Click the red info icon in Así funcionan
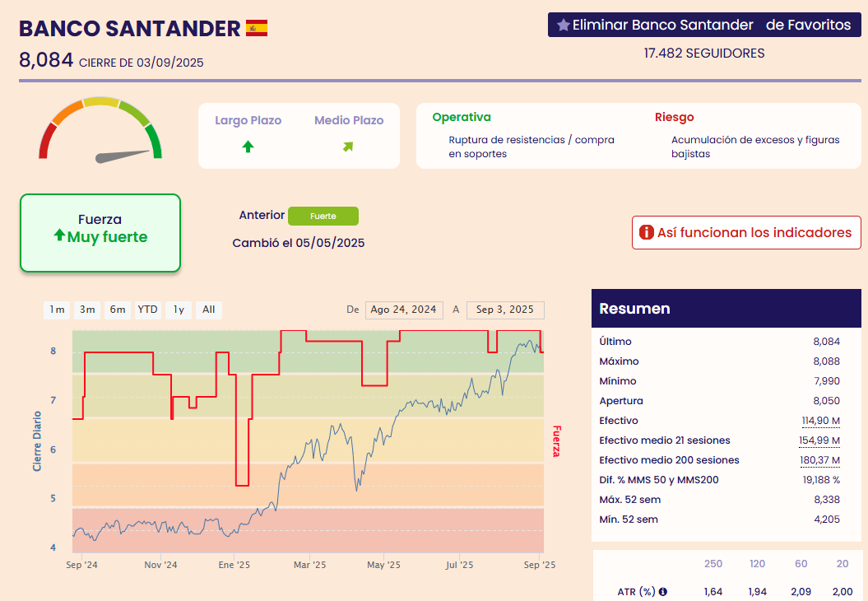Image resolution: width=868 pixels, height=601 pixels. tap(646, 232)
